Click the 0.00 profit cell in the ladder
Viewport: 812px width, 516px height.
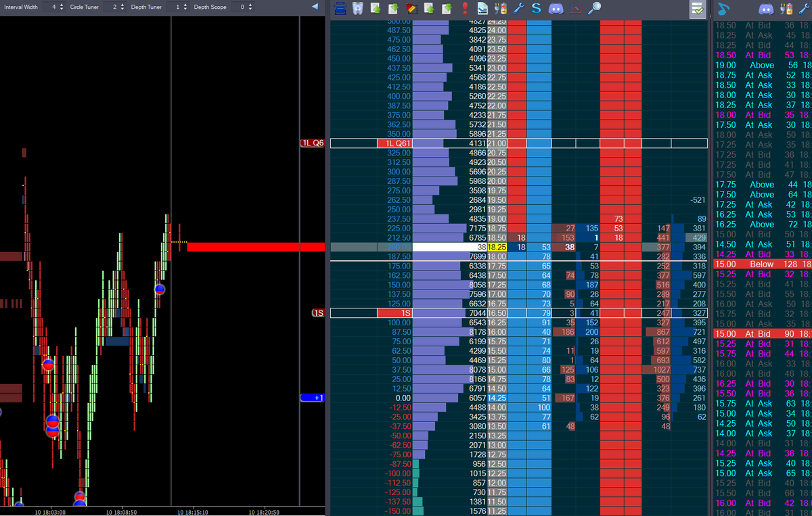tap(394, 398)
